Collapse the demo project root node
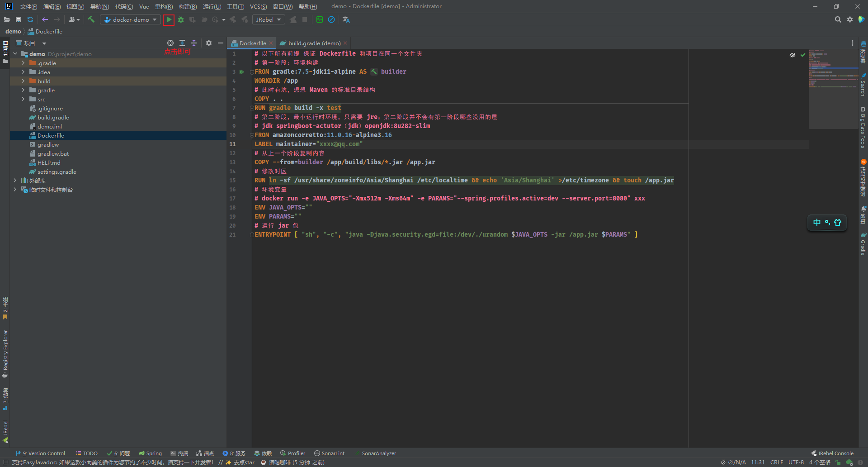 [15, 54]
